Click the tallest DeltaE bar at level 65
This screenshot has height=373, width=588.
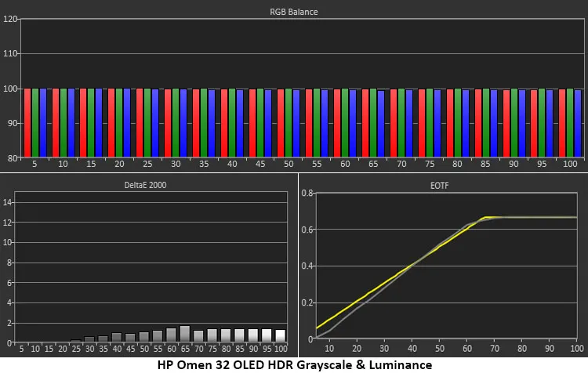(x=185, y=333)
